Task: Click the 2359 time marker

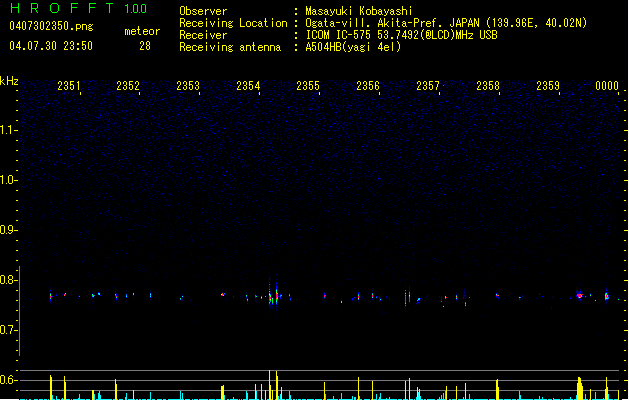Action: click(x=548, y=86)
